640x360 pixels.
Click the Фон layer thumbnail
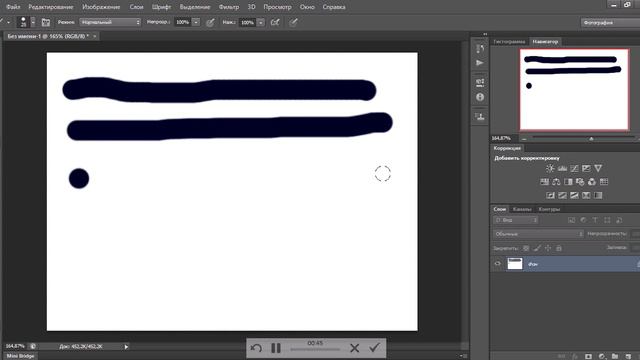click(x=515, y=264)
